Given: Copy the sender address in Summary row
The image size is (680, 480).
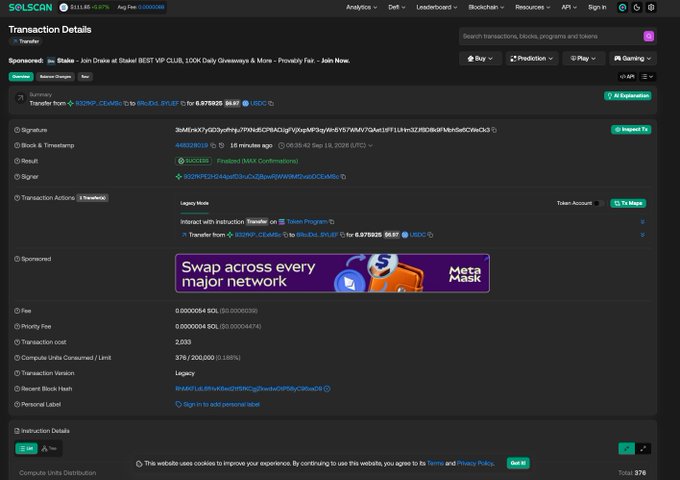Looking at the screenshot, I should (x=126, y=104).
